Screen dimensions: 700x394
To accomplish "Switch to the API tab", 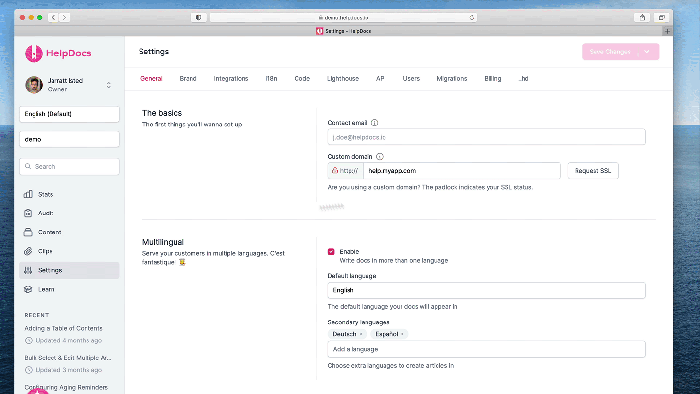I will tap(380, 79).
